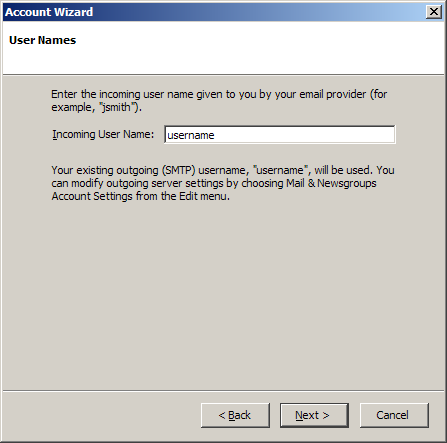
Task: Click the white header area beside 'User Names'
Action: [x=260, y=47]
